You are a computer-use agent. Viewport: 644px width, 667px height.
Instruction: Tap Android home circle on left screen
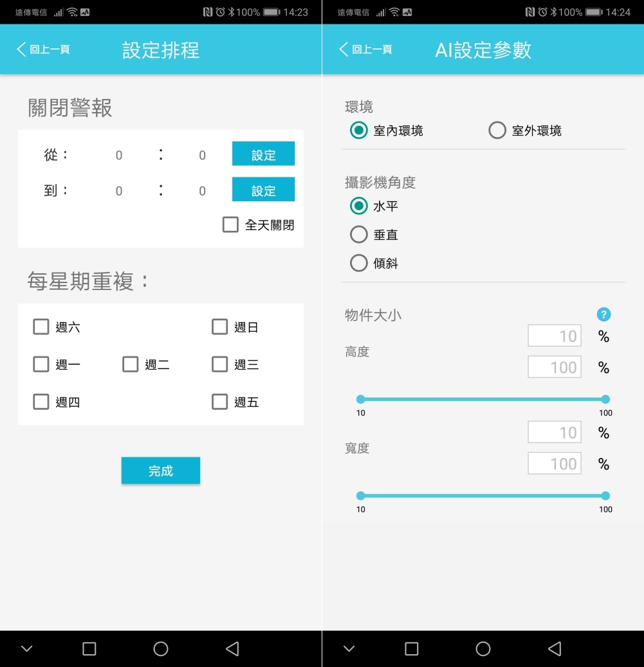(x=161, y=649)
